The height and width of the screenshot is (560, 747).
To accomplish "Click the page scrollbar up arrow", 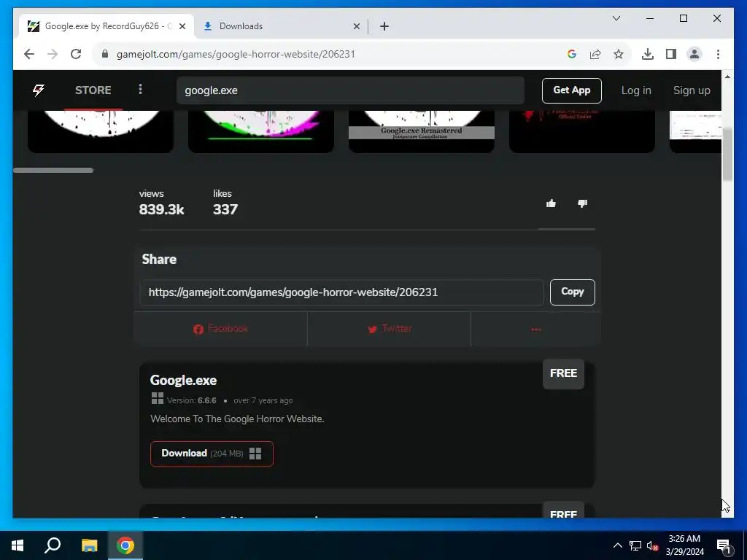I will point(727,76).
